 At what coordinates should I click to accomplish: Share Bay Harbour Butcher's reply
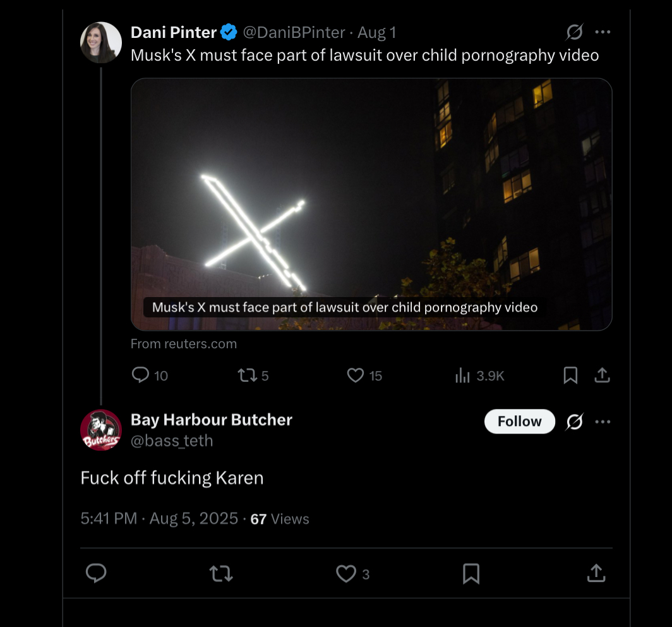coord(596,573)
